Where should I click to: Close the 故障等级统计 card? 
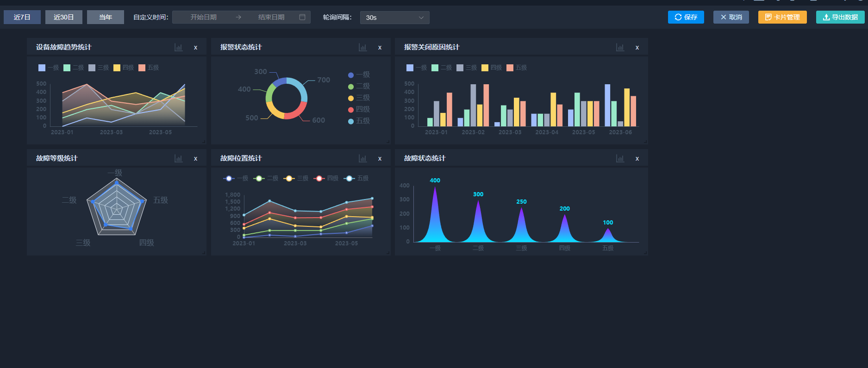(x=195, y=158)
